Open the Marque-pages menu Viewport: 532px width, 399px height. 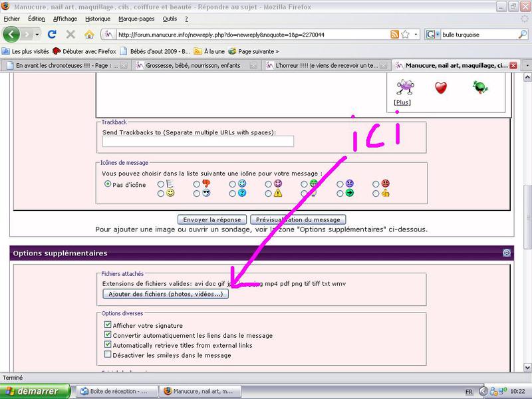pos(136,19)
